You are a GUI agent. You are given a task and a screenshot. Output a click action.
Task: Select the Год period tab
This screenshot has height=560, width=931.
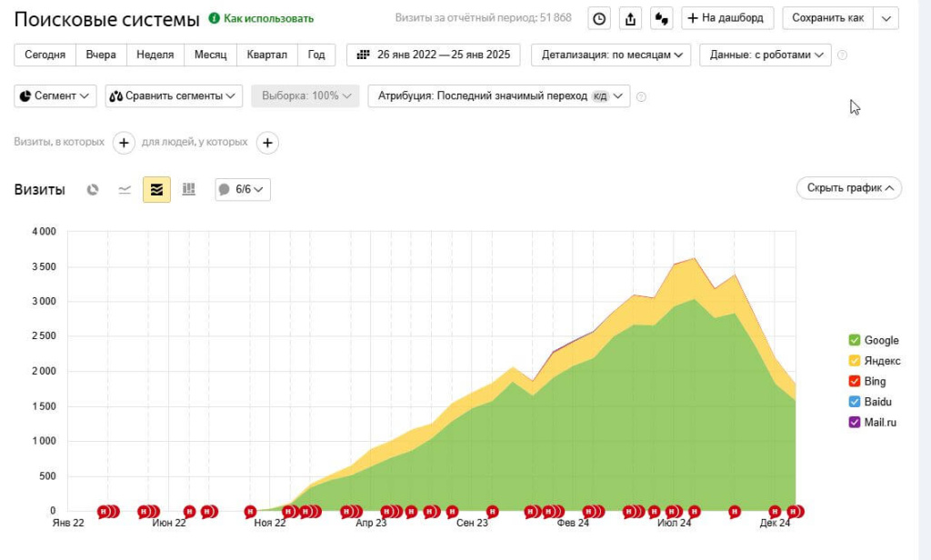316,55
